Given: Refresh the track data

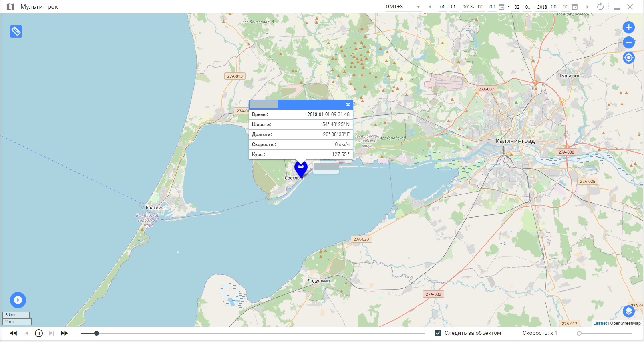Looking at the screenshot, I should click(600, 7).
